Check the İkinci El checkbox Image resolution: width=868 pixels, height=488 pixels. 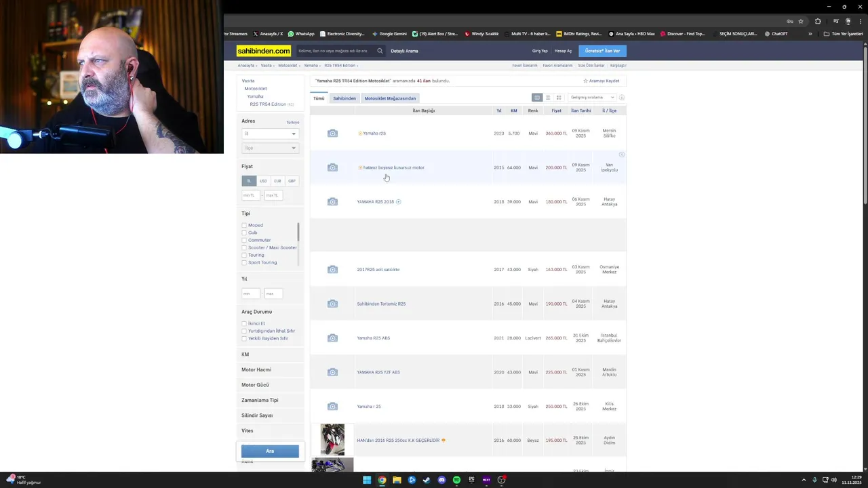click(244, 323)
